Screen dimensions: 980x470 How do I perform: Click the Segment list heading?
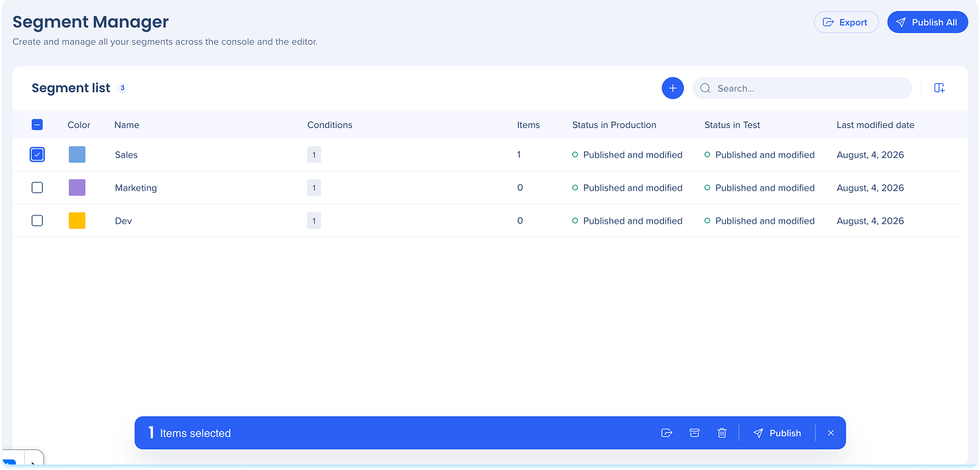71,88
